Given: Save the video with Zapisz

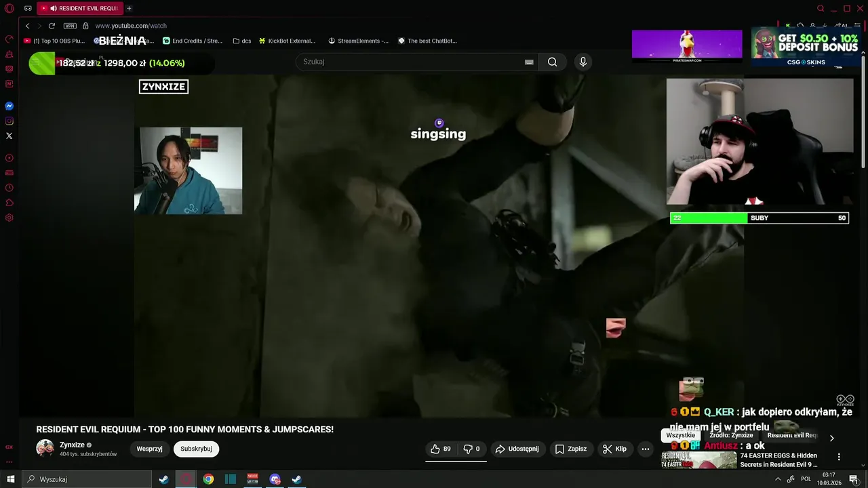Looking at the screenshot, I should coord(571,449).
